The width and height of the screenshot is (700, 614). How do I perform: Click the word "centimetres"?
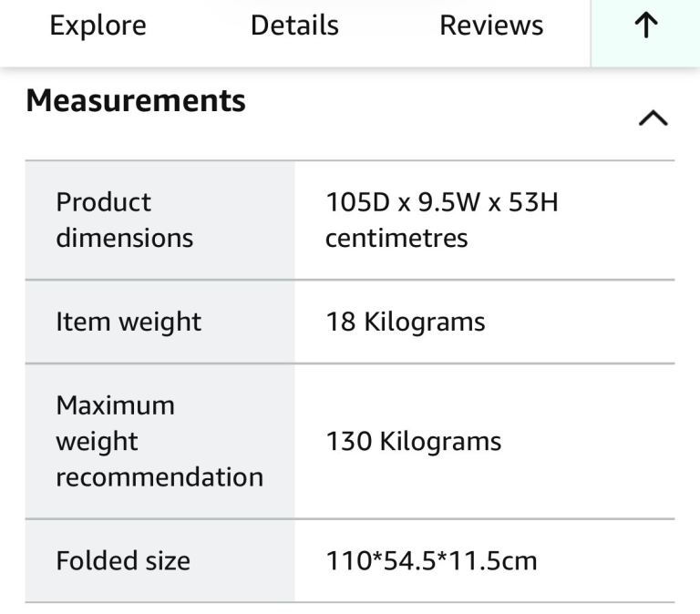tap(396, 238)
